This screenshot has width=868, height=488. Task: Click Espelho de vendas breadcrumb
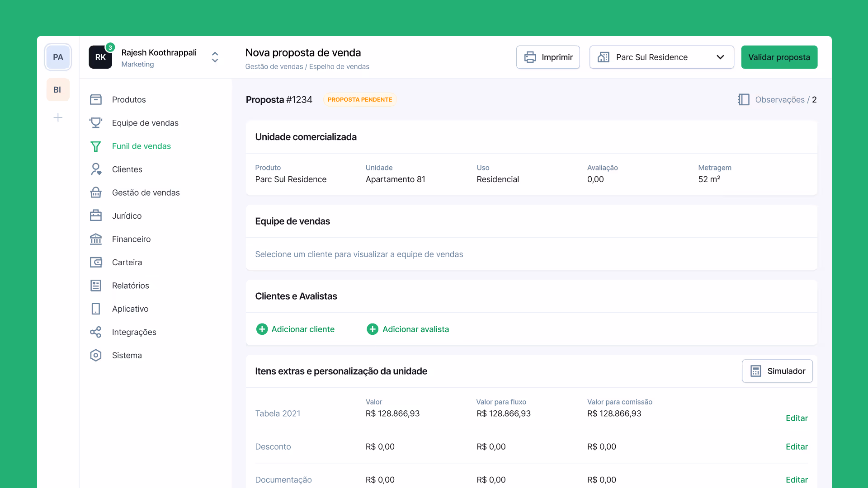click(x=339, y=67)
